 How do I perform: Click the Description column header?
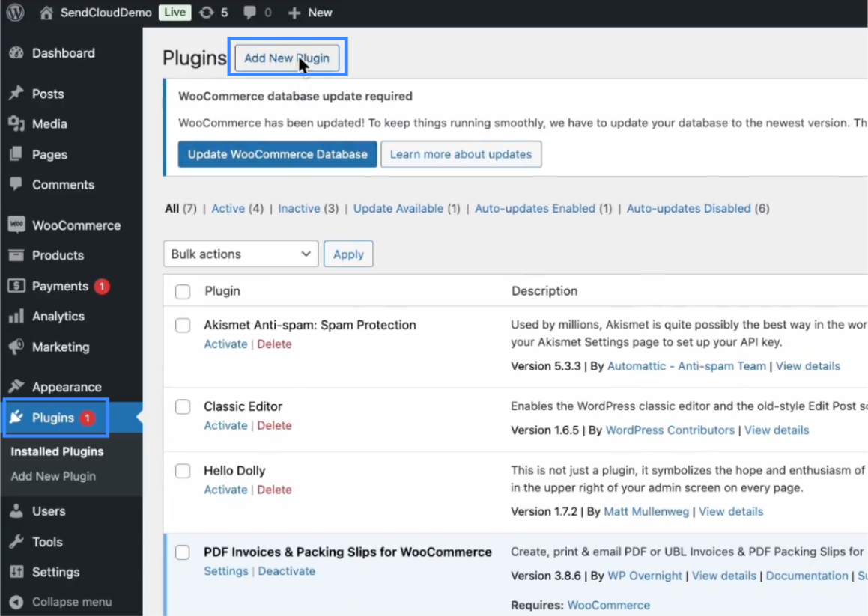(544, 291)
